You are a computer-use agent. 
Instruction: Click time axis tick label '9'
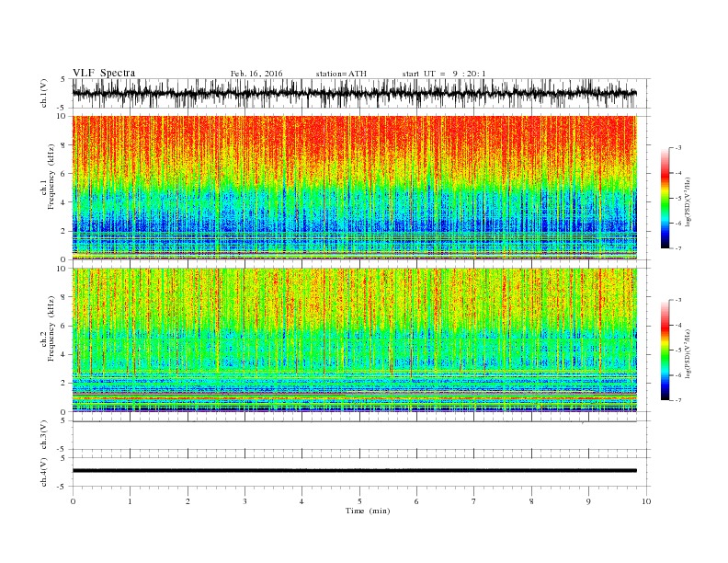[588, 501]
